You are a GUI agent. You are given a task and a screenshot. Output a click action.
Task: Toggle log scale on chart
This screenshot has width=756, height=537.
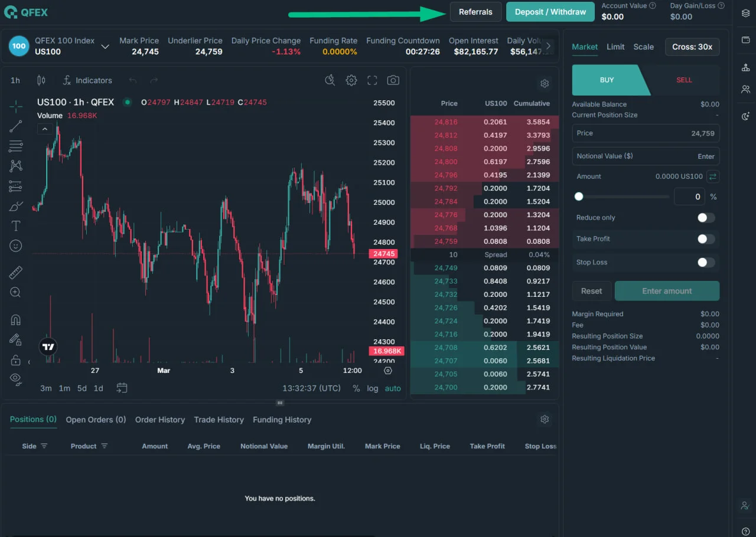(x=372, y=388)
